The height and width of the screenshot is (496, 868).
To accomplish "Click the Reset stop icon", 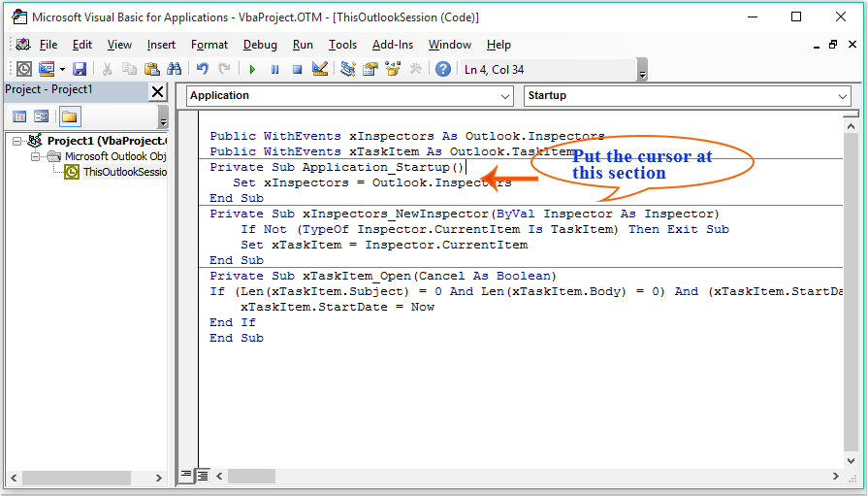I will click(x=297, y=69).
